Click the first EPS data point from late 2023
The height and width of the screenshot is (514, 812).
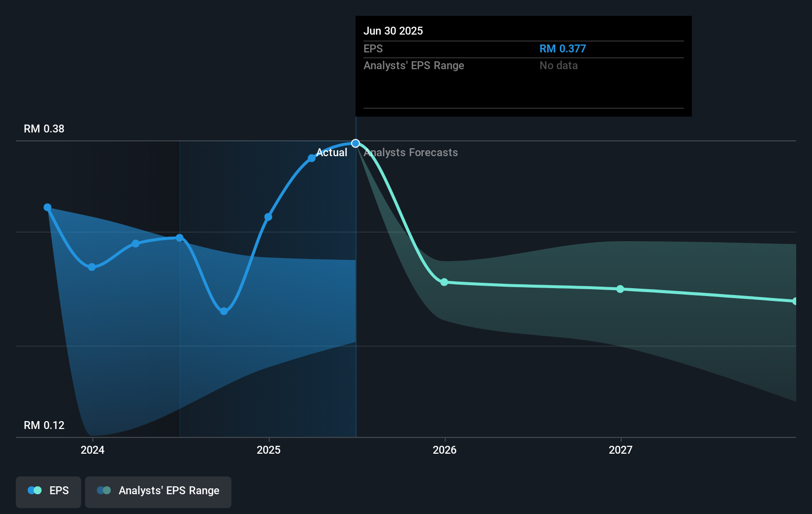(47, 208)
